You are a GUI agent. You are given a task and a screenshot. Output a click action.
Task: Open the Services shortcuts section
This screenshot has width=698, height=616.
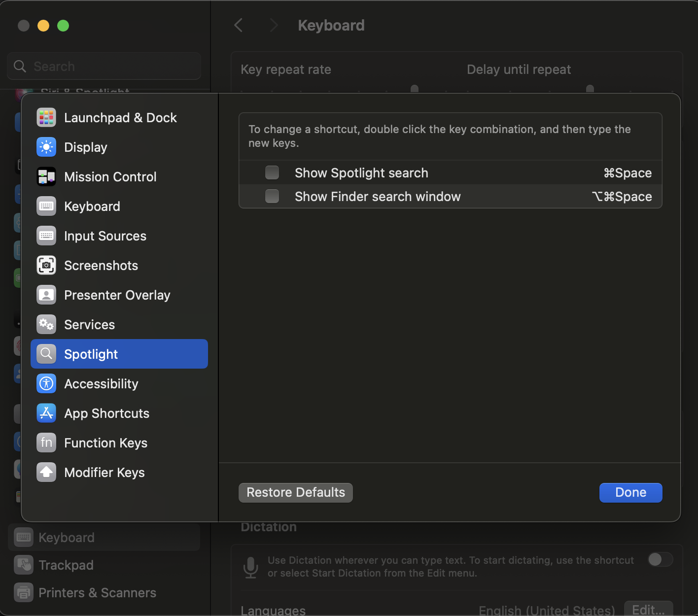point(89,324)
